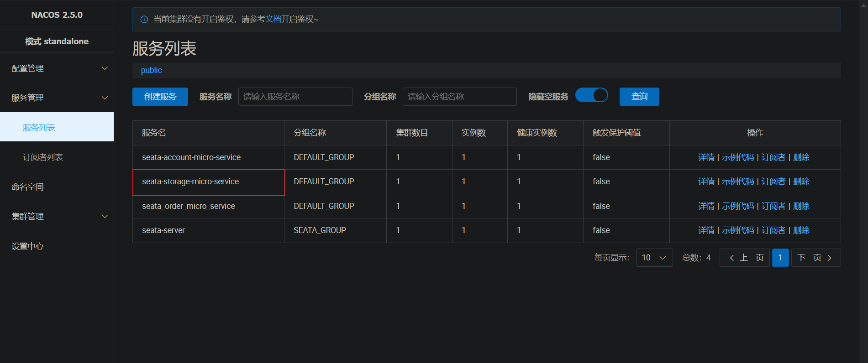868x363 pixels.
Task: Delete the seata-server service
Action: tap(801, 230)
